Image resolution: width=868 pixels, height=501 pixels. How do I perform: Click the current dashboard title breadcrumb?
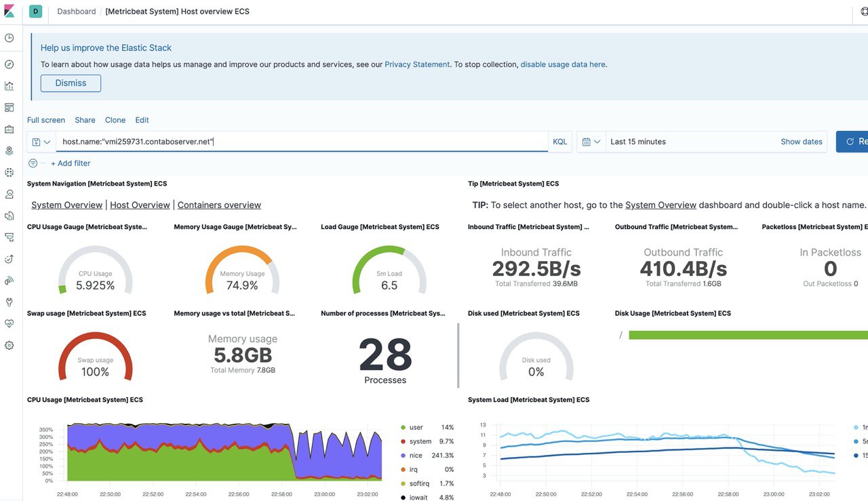pyautogui.click(x=177, y=12)
